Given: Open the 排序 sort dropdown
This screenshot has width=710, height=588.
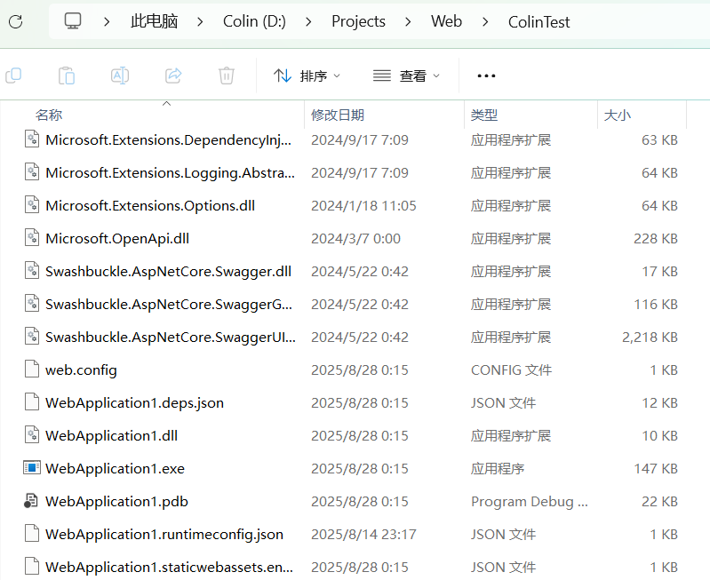Looking at the screenshot, I should click(x=307, y=75).
